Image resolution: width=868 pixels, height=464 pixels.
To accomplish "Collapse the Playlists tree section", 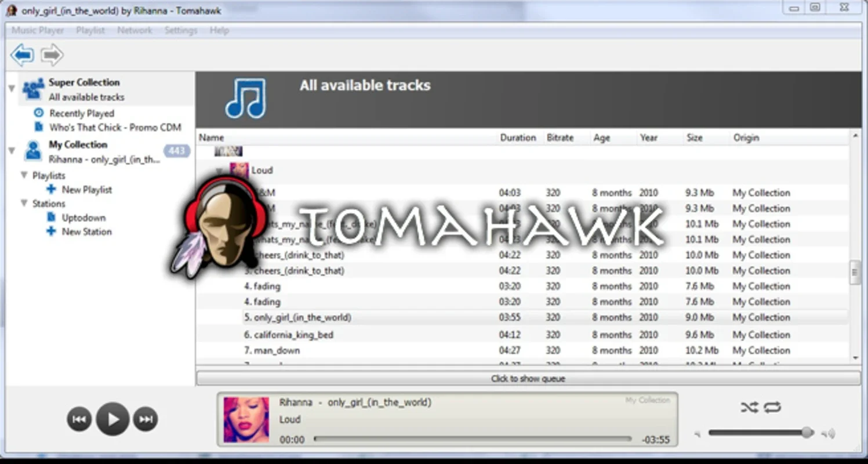I will [x=24, y=175].
